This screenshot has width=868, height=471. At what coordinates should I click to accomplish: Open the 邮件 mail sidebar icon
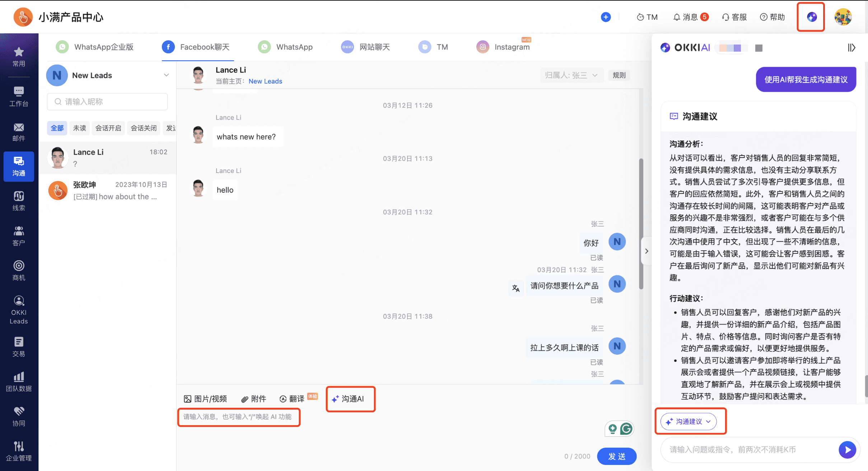[19, 132]
